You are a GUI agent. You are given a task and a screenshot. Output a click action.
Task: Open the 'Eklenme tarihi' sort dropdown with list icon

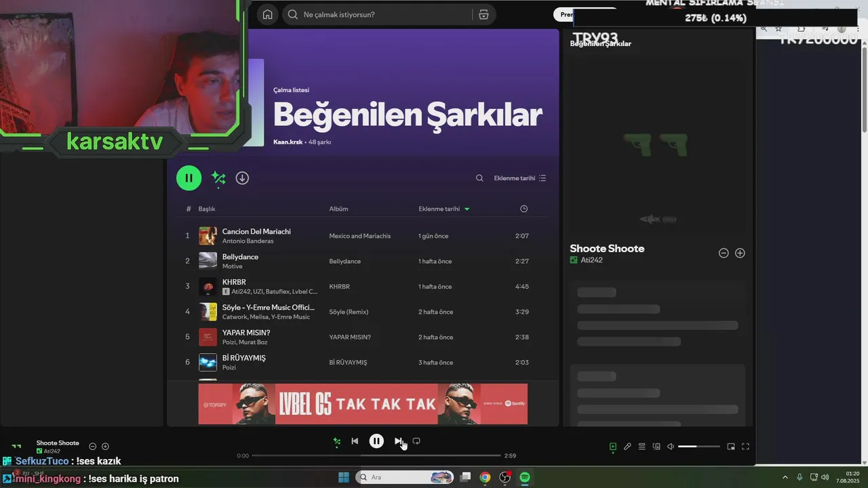pyautogui.click(x=520, y=178)
